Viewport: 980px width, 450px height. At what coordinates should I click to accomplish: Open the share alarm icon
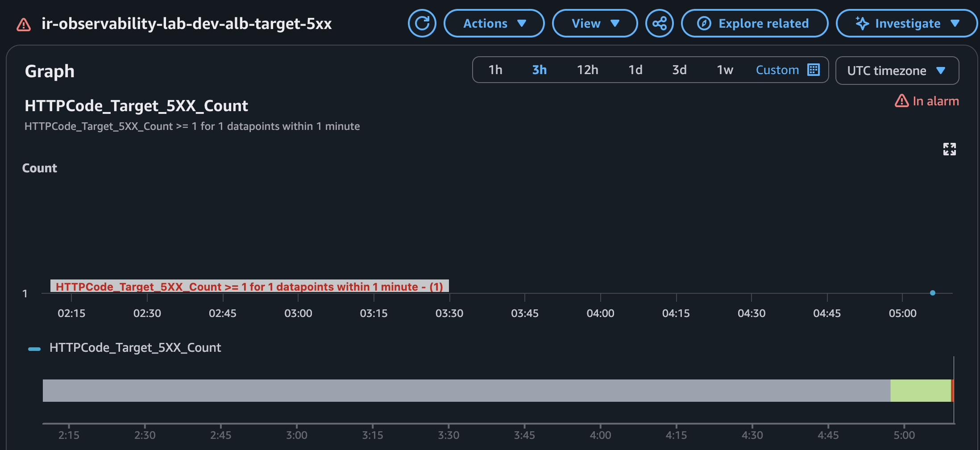pyautogui.click(x=659, y=23)
